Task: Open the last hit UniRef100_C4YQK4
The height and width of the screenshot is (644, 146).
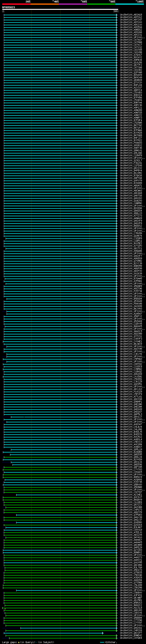Action: point(131,638)
